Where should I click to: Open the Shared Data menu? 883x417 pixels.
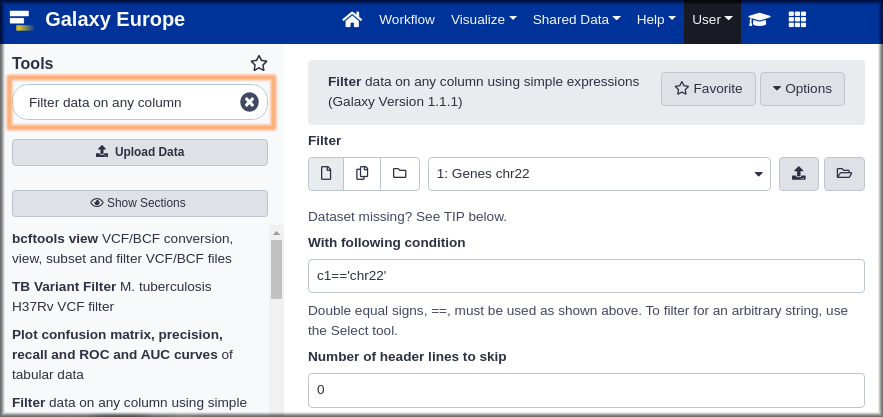pyautogui.click(x=577, y=20)
